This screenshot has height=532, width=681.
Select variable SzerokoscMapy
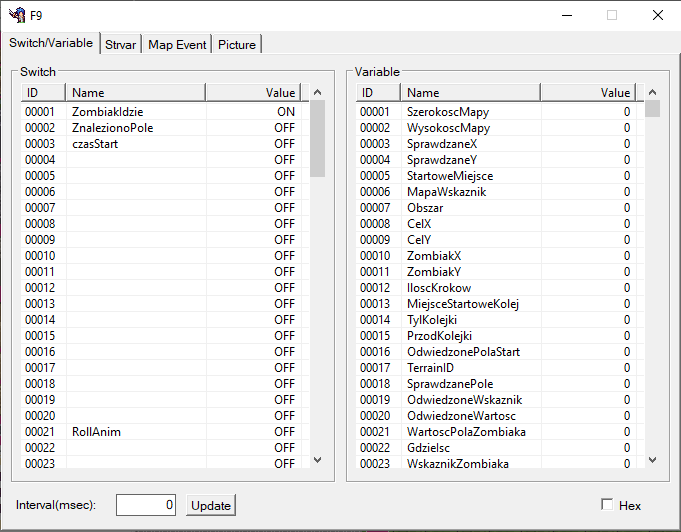coord(500,112)
